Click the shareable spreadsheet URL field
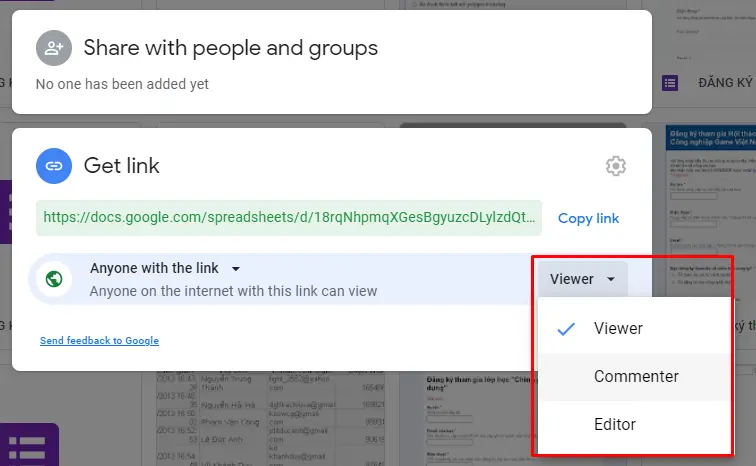756x466 pixels. coord(290,218)
